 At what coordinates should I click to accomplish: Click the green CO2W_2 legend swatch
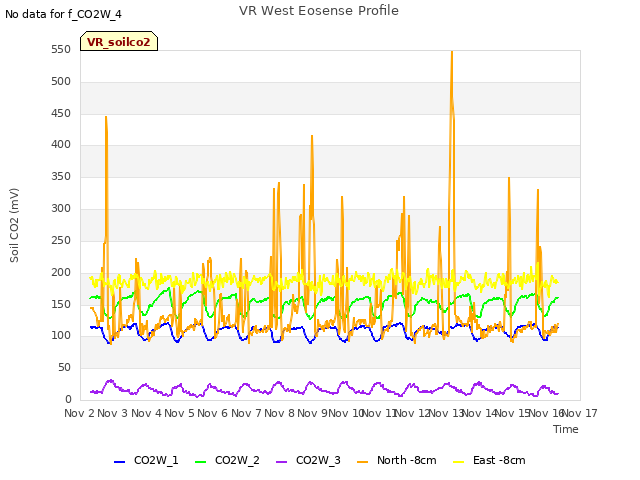coord(200,462)
